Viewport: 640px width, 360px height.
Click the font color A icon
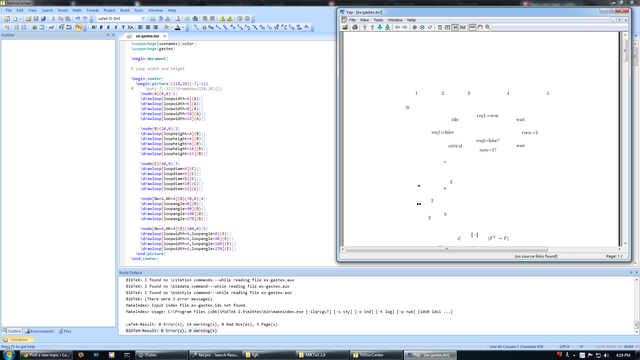point(178,27)
